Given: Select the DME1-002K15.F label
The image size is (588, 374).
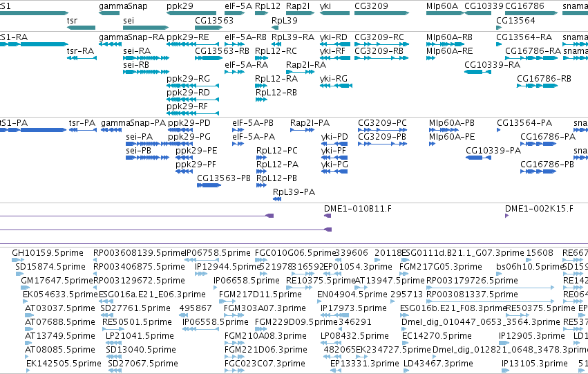Looking at the screenshot, I should 539,209.
